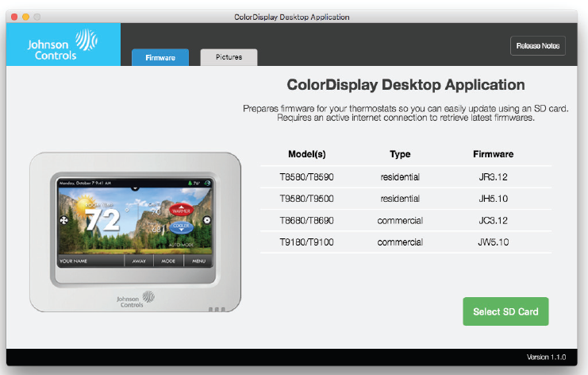Minimize the window with the yellow button
Image resolution: width=588 pixels, height=375 pixels.
[26, 17]
